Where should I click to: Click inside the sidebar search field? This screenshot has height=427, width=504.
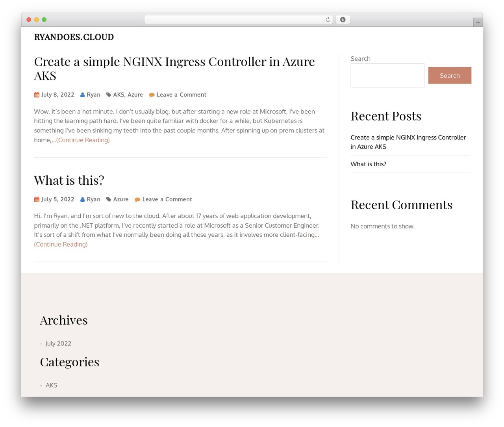(x=387, y=75)
